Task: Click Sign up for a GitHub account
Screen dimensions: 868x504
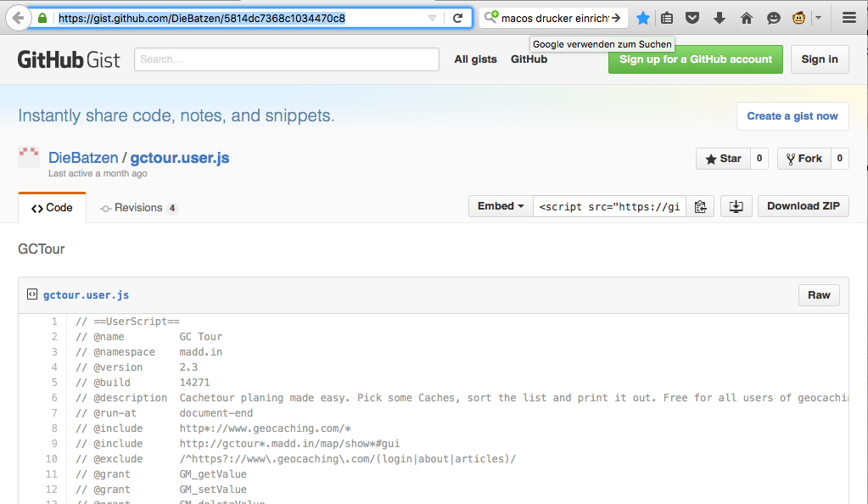Action: click(x=695, y=59)
